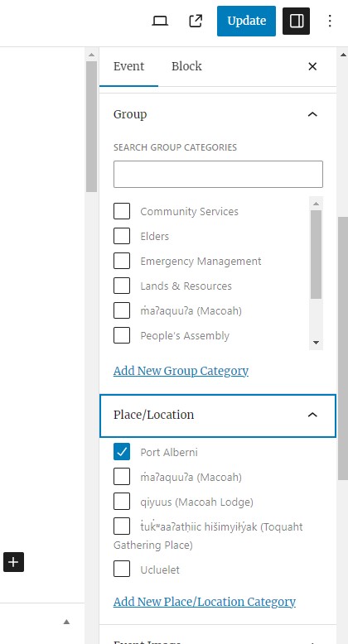
Task: Click the black plus add block button
Action: 13,562
